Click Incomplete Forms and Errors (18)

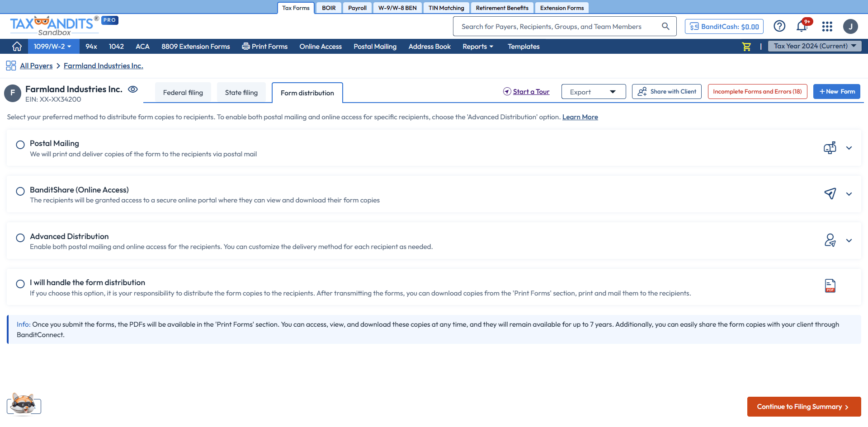click(x=757, y=91)
